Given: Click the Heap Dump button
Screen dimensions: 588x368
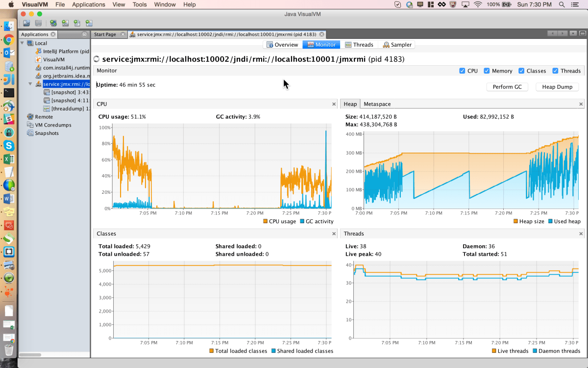Looking at the screenshot, I should coord(557,87).
